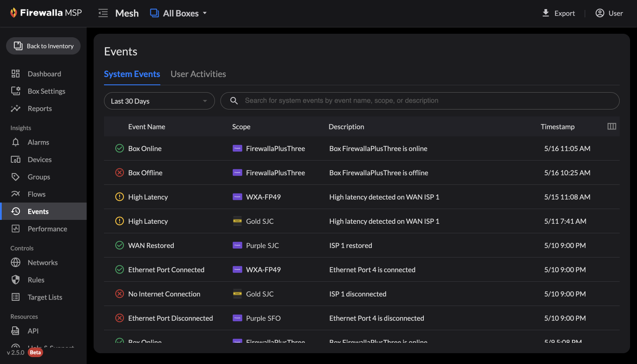The width and height of the screenshot is (637, 364).
Task: Click the API icon in sidebar
Action: [16, 331]
